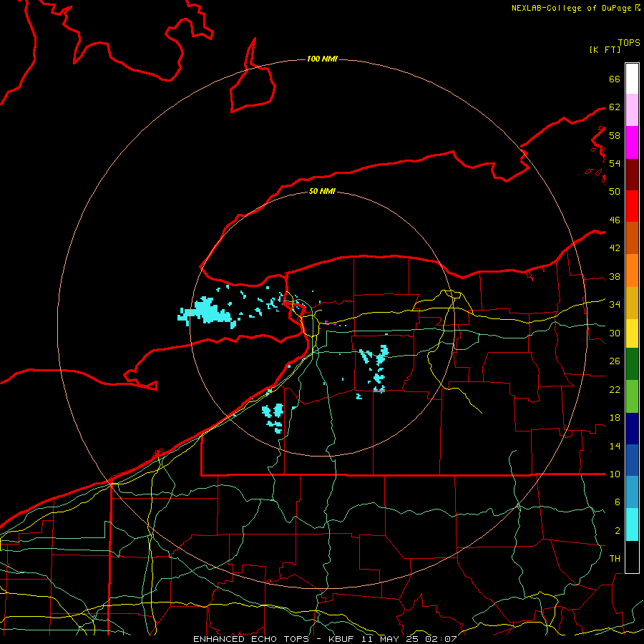Click the 100 NMI range ring label
The height and width of the screenshot is (644, 644).
coord(322,59)
